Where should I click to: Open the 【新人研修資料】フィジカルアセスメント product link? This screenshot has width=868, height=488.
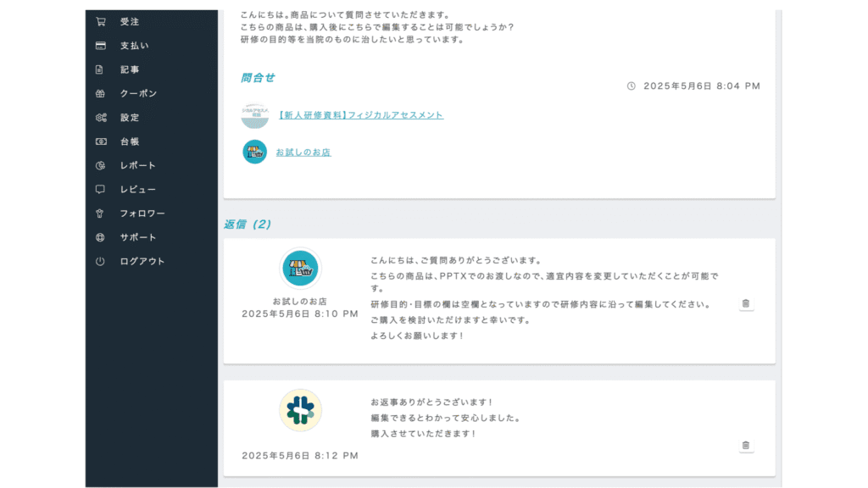point(360,115)
